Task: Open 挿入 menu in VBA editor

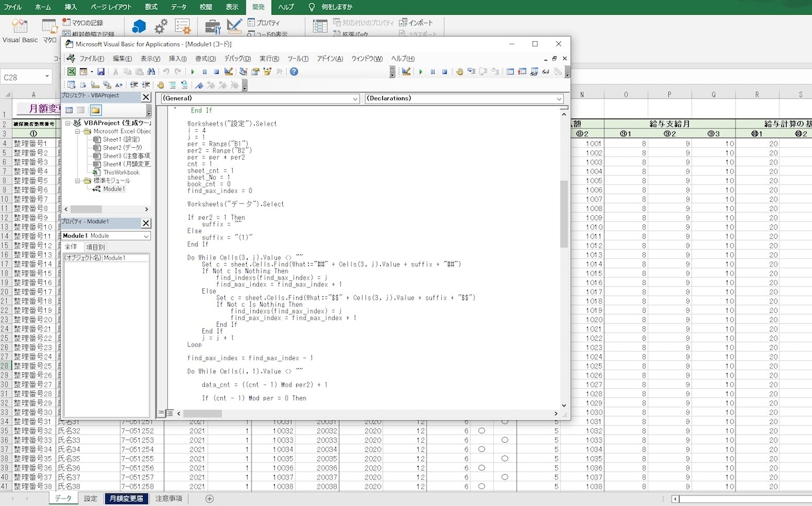Action: tap(178, 59)
